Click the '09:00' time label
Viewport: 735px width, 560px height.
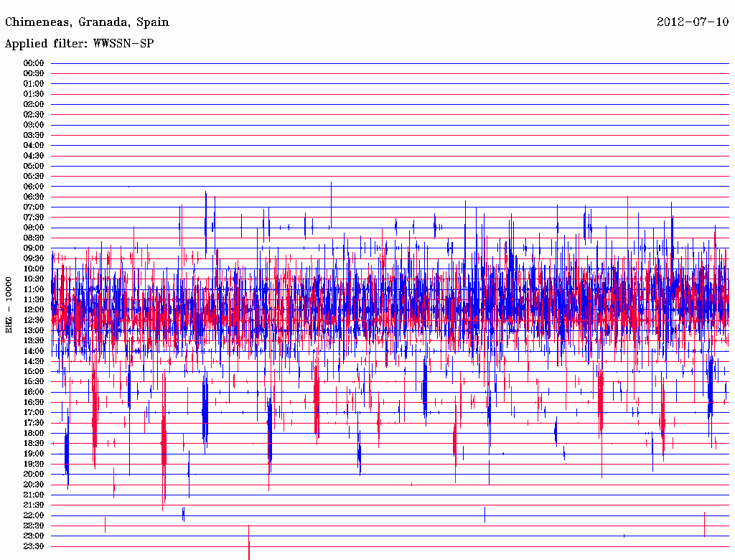pos(33,248)
